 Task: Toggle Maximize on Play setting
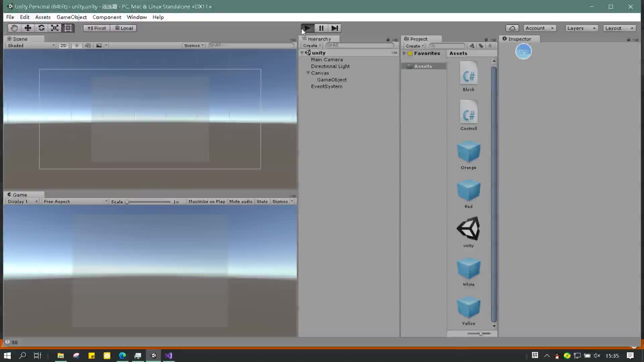click(206, 201)
